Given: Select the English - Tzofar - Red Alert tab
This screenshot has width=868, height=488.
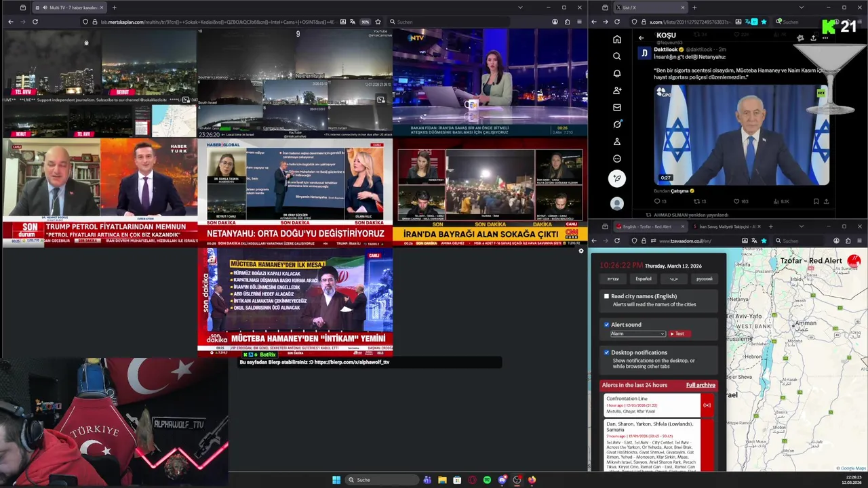Looking at the screenshot, I should [650, 226].
